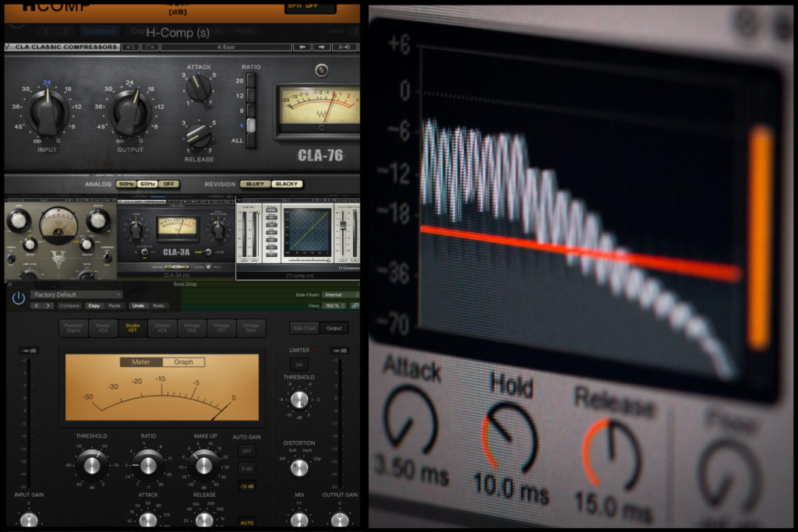This screenshot has width=798, height=532.
Task: Click the CLA-2A-style Input knob in the vintage plugin
Action: click(19, 220)
